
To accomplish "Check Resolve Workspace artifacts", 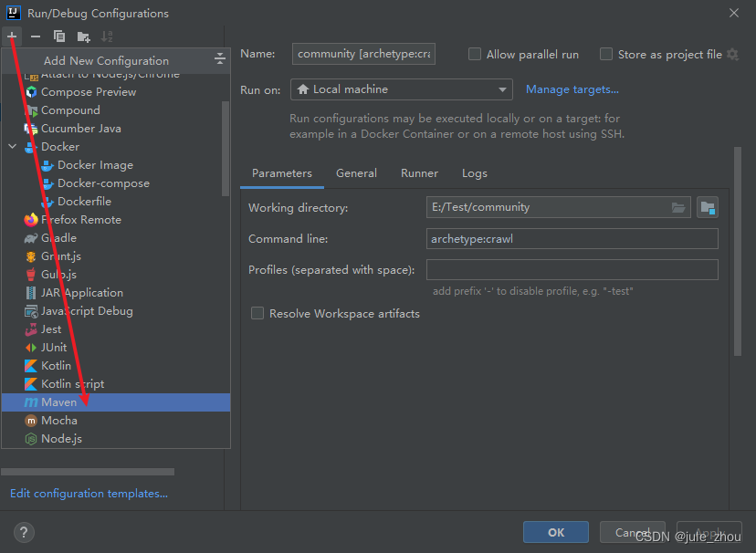I will (x=257, y=314).
